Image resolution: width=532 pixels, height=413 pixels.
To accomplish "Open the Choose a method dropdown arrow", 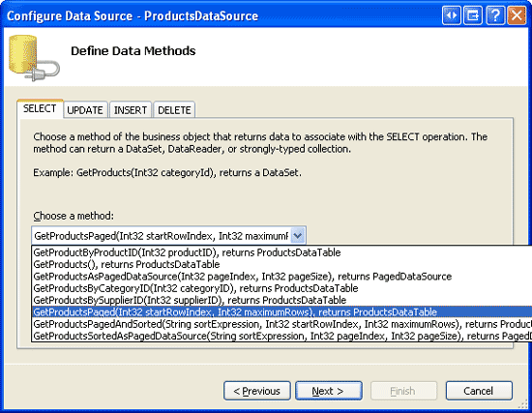I will 298,235.
